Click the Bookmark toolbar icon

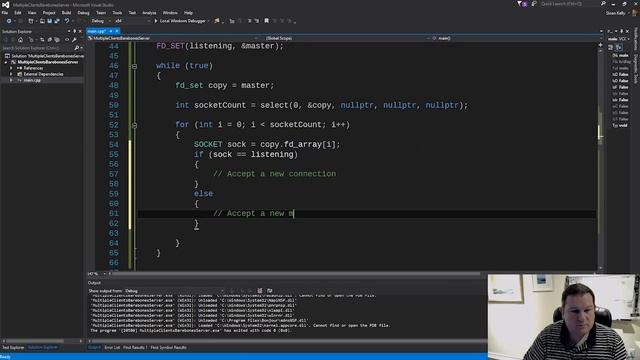coord(267,21)
